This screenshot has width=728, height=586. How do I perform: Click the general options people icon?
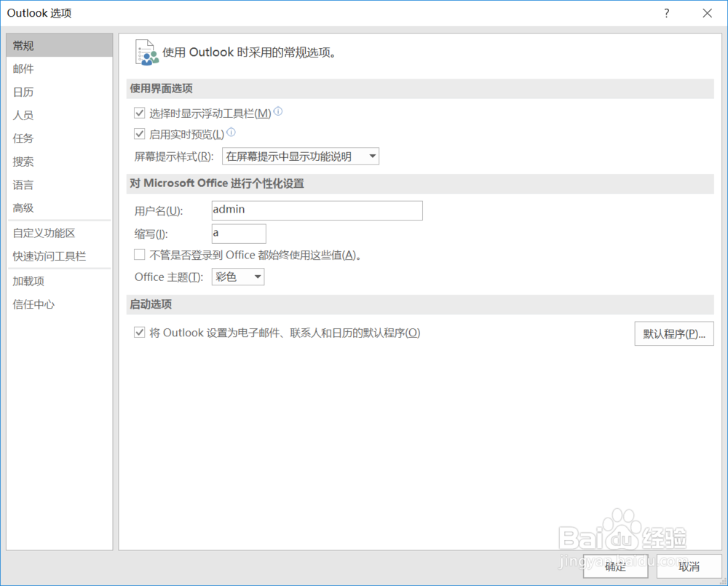(x=146, y=52)
